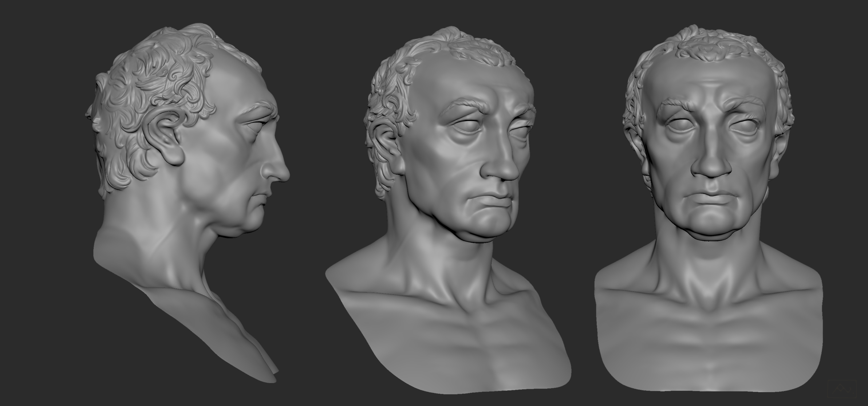
Task: Select the three-quarter view bust render
Action: 448,210
